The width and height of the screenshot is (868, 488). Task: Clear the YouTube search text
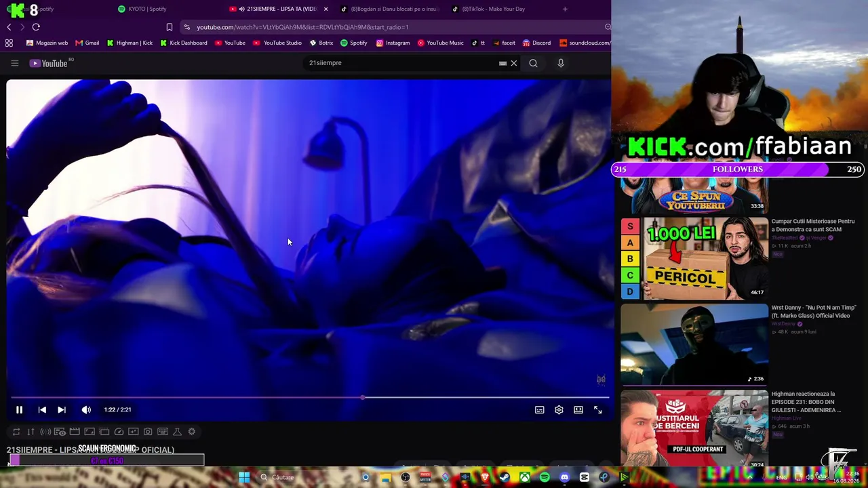pos(514,63)
